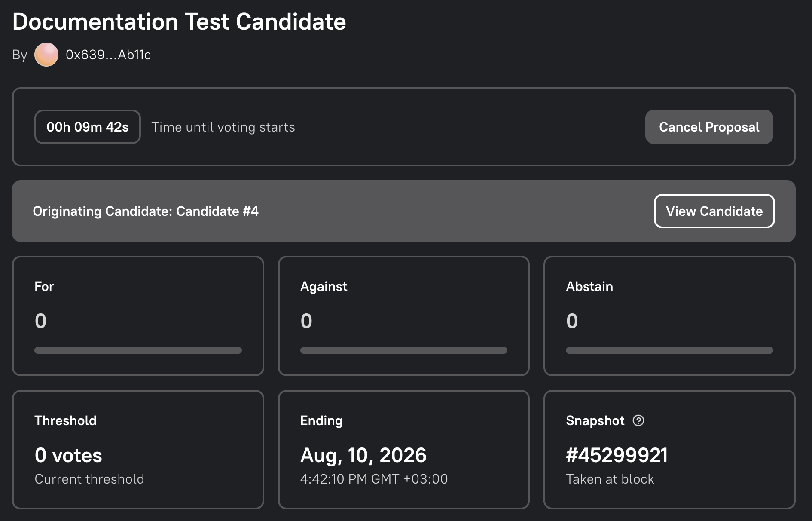Select the For vote card label
Viewport: 812px width, 521px height.
44,286
